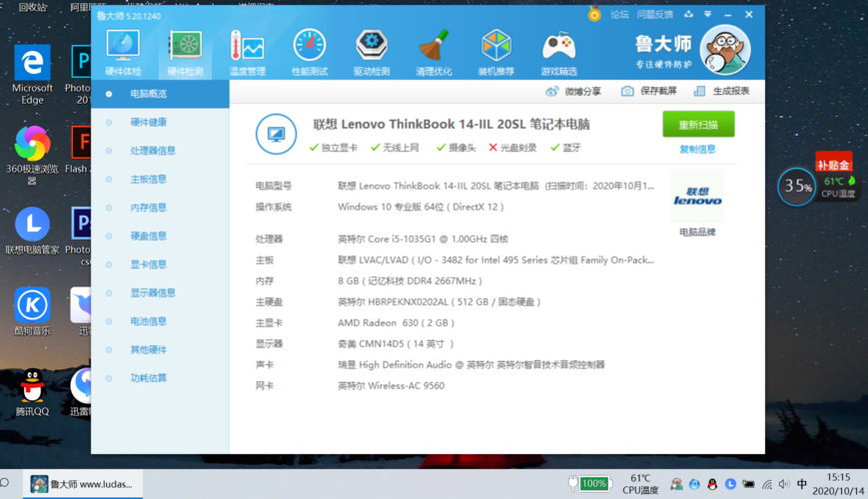Click the taskbar search icon

5,483
